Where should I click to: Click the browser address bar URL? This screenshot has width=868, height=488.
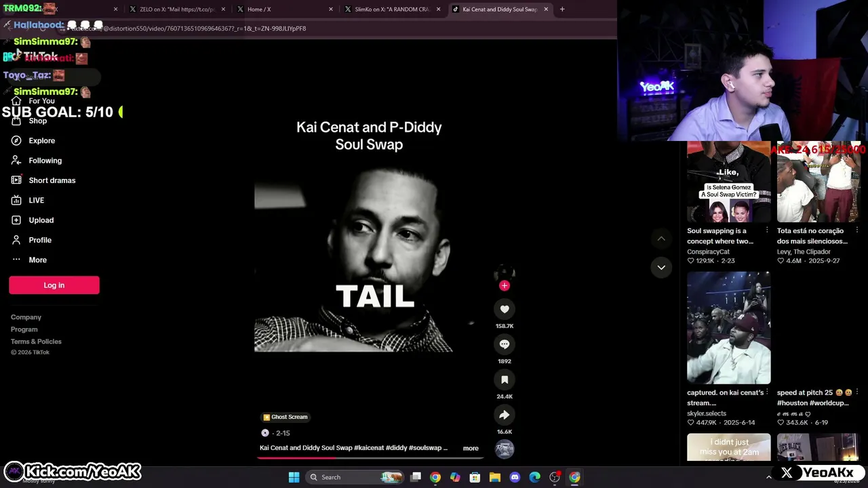[x=190, y=28]
